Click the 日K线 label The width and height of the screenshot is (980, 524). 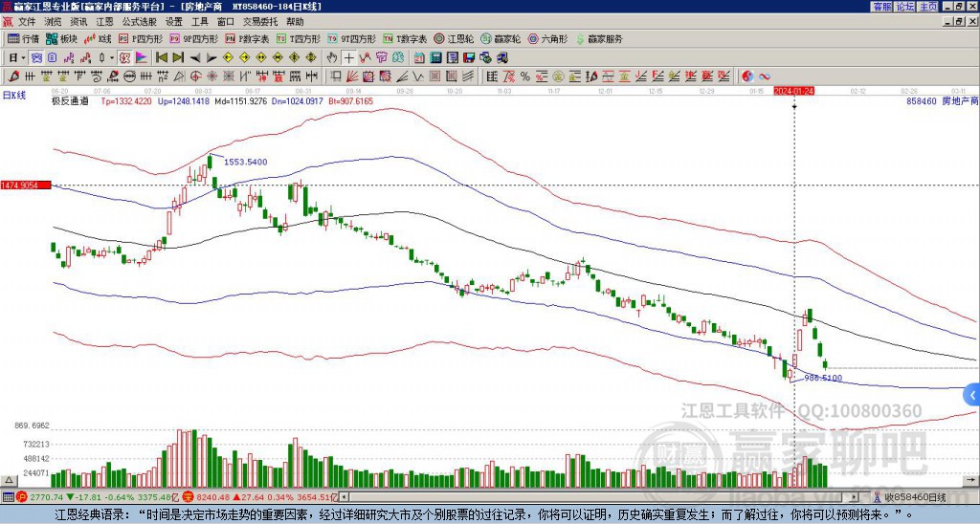(x=13, y=96)
